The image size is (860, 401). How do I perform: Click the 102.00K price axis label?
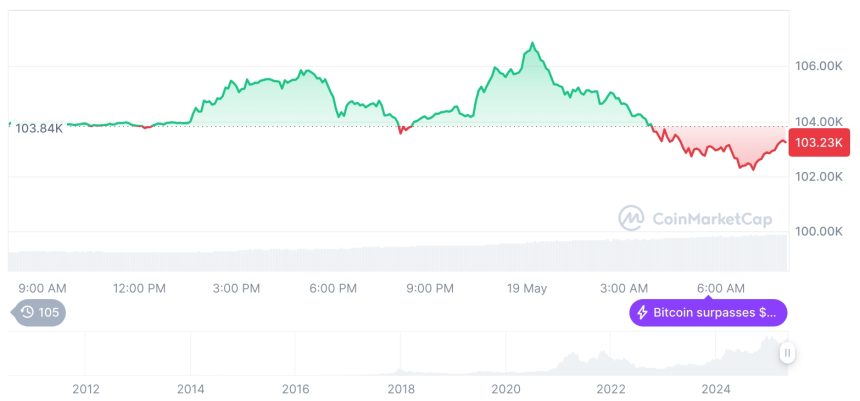coord(817,177)
